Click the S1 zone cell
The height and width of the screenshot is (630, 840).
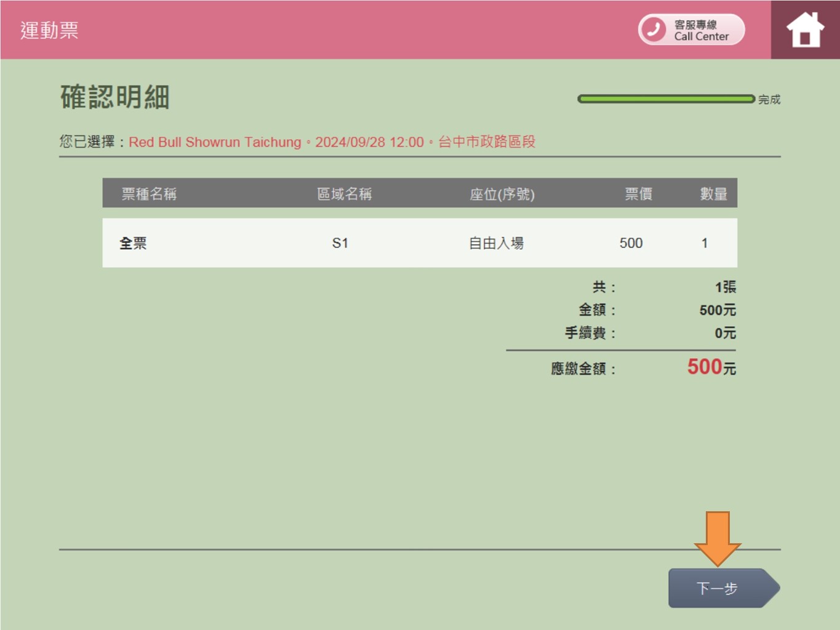coord(340,243)
